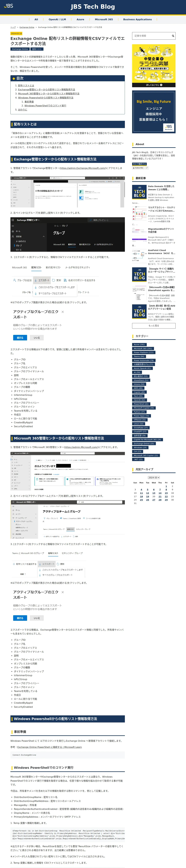Open Exchange Online PowerShell に接続する Microsoft Learn link

50,747
